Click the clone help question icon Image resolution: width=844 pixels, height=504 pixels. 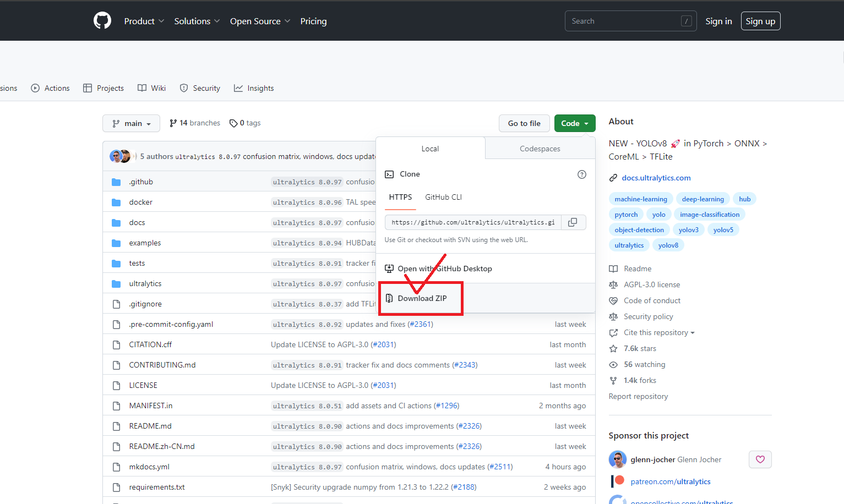point(582,174)
